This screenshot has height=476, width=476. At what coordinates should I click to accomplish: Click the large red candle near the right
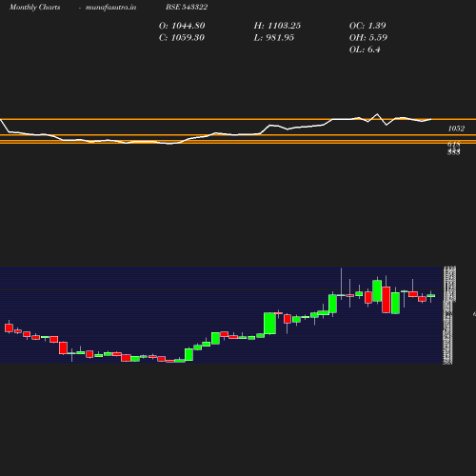[x=387, y=300]
